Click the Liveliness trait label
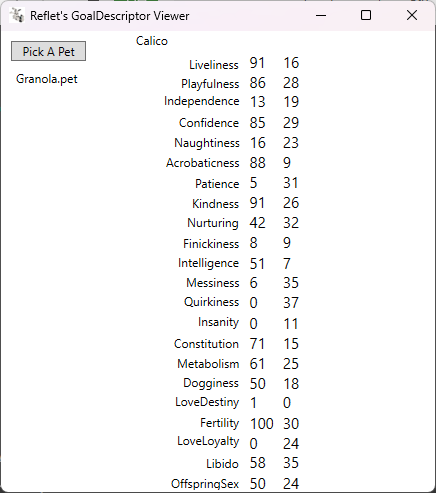Image resolution: width=436 pixels, height=493 pixels. (214, 65)
